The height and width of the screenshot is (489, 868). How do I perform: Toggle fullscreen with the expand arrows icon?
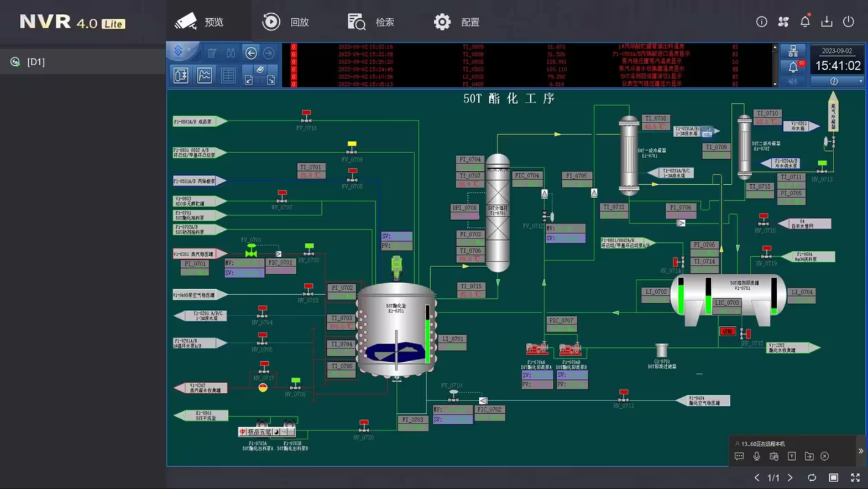pos(855,478)
